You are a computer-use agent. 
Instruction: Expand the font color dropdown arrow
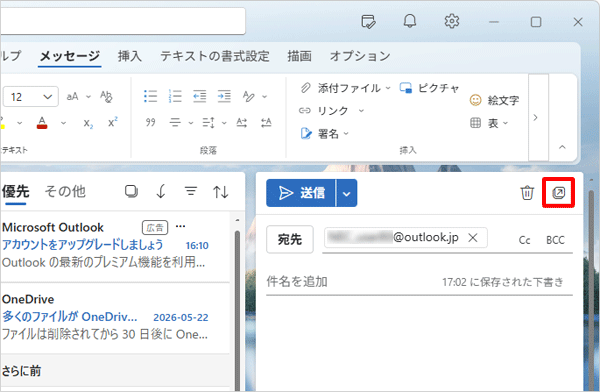(63, 123)
